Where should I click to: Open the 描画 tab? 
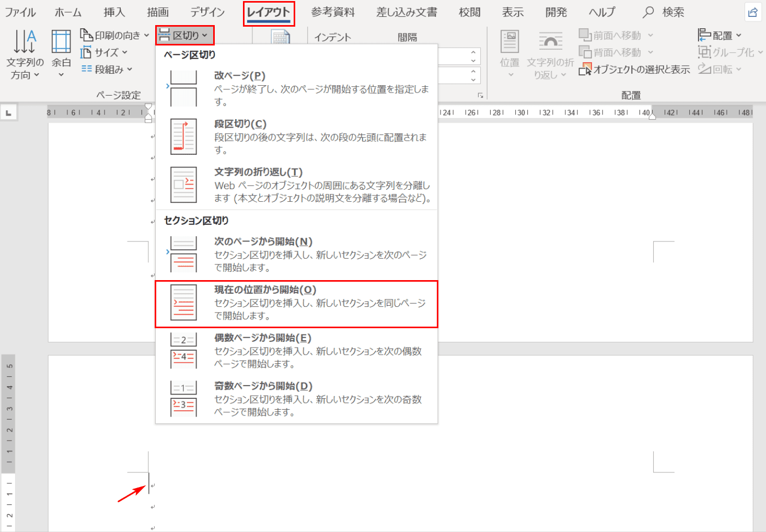click(158, 12)
